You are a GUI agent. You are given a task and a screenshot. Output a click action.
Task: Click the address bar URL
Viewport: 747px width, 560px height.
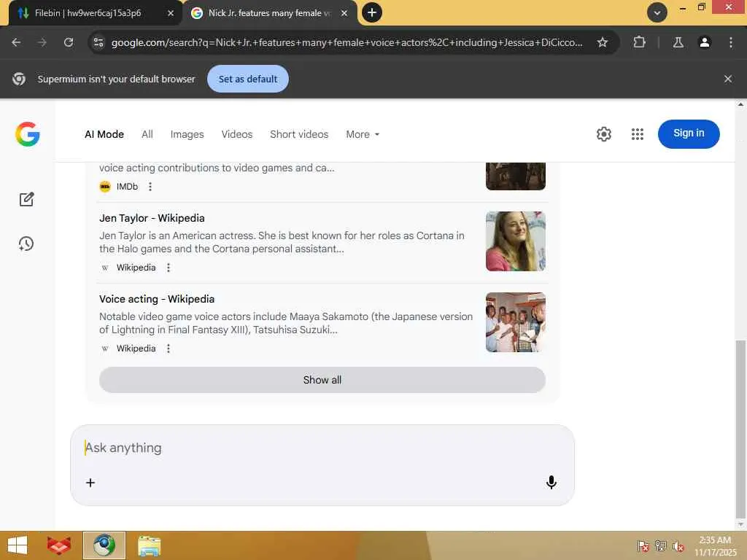pyautogui.click(x=347, y=42)
